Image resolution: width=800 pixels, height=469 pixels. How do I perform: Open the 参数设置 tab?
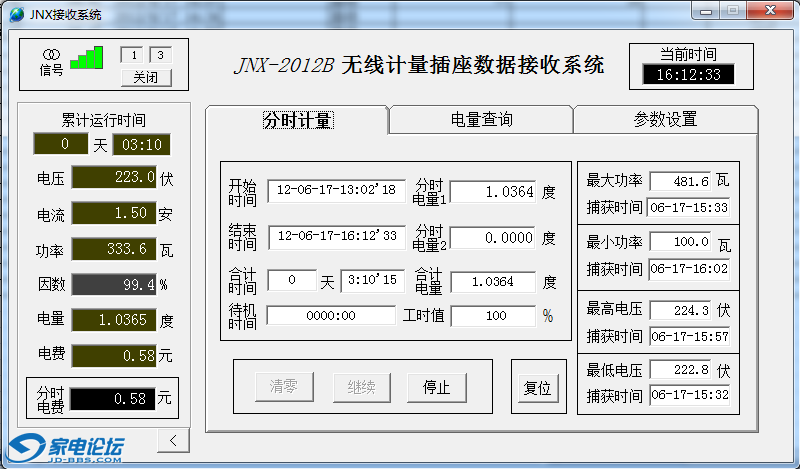[x=665, y=120]
